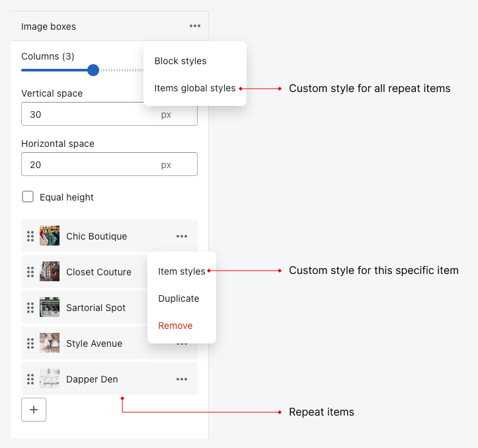Click the drag handle for Dapper Den
The width and height of the screenshot is (478, 448).
pyautogui.click(x=30, y=379)
